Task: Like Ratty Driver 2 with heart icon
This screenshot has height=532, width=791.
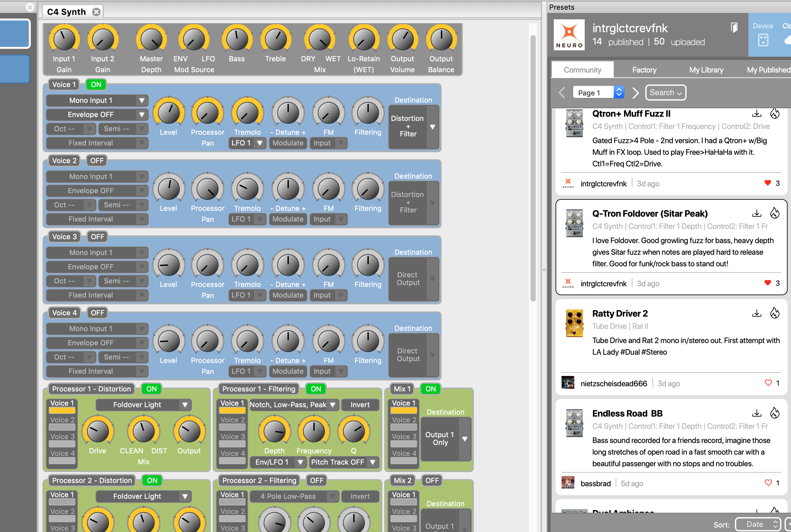Action: [x=768, y=383]
